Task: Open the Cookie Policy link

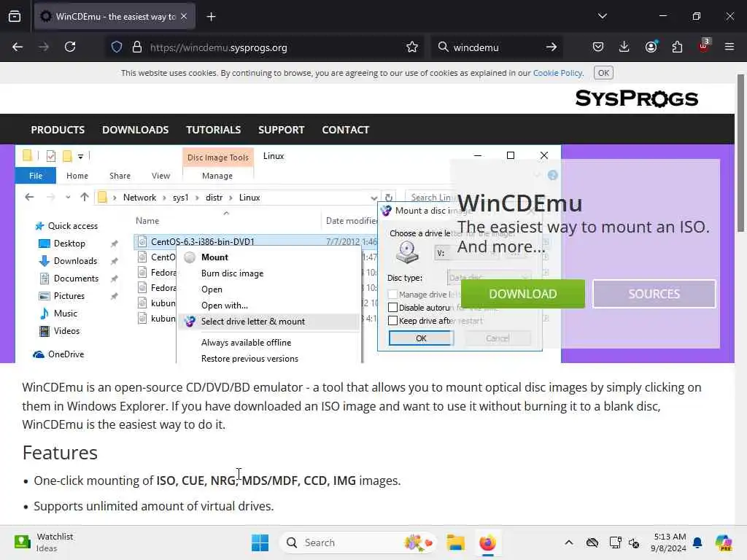Action: [x=557, y=73]
